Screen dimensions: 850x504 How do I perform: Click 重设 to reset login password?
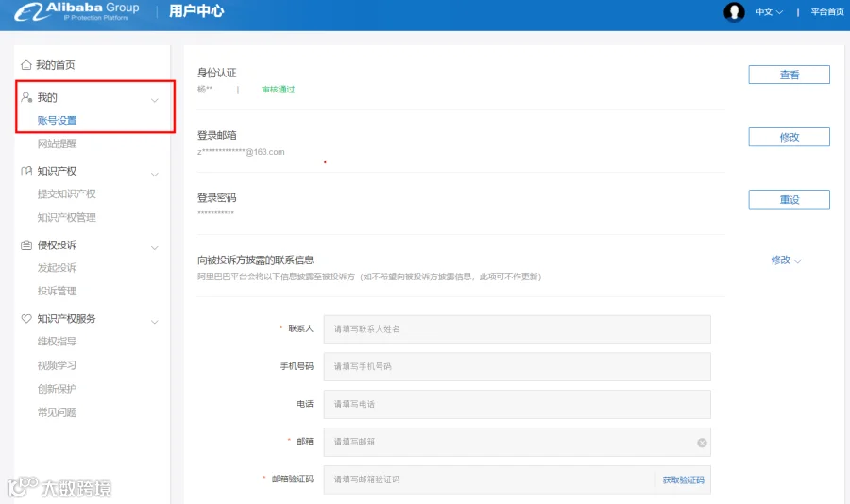click(790, 199)
